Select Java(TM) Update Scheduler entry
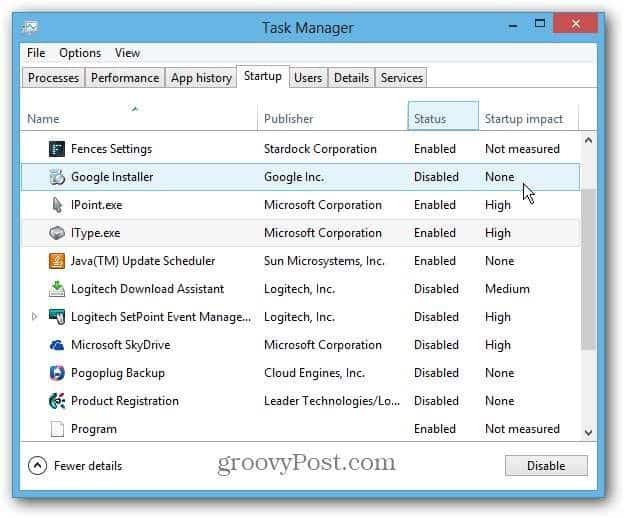Image resolution: width=625 pixels, height=518 pixels. point(143,261)
